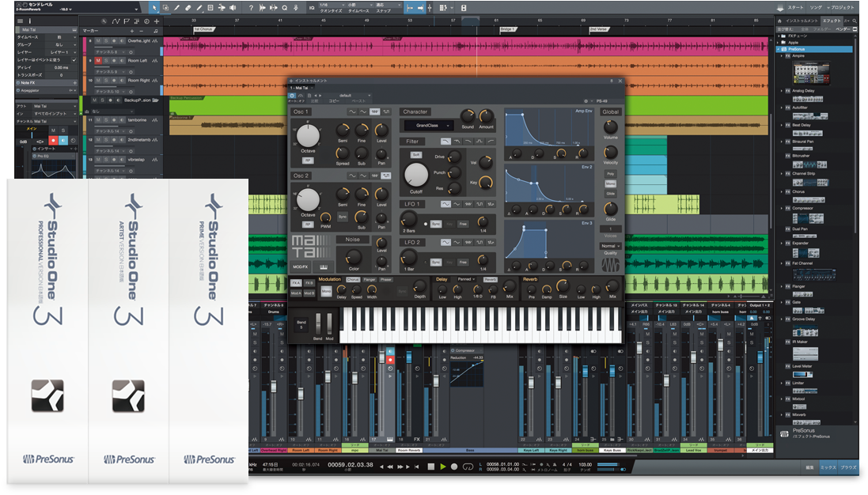868x495 pixels.
Task: Add a marker with marker track plus
Action: (132, 31)
